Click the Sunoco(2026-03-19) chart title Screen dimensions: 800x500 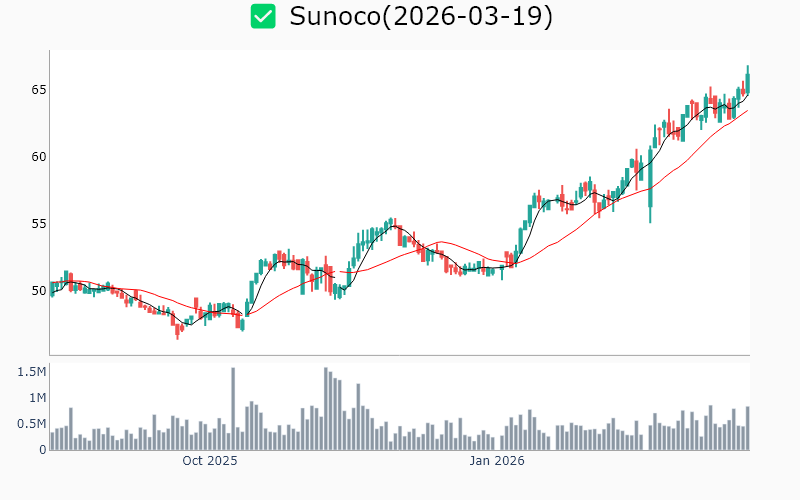[420, 17]
